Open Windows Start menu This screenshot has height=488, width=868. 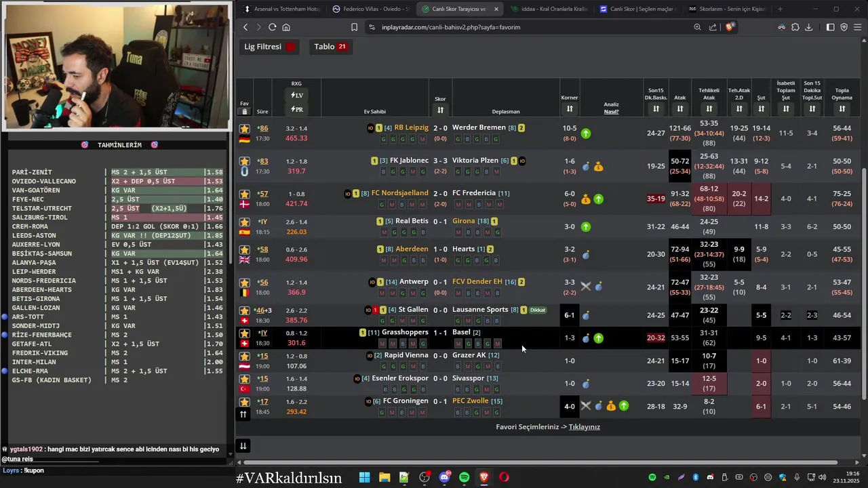[x=364, y=477]
